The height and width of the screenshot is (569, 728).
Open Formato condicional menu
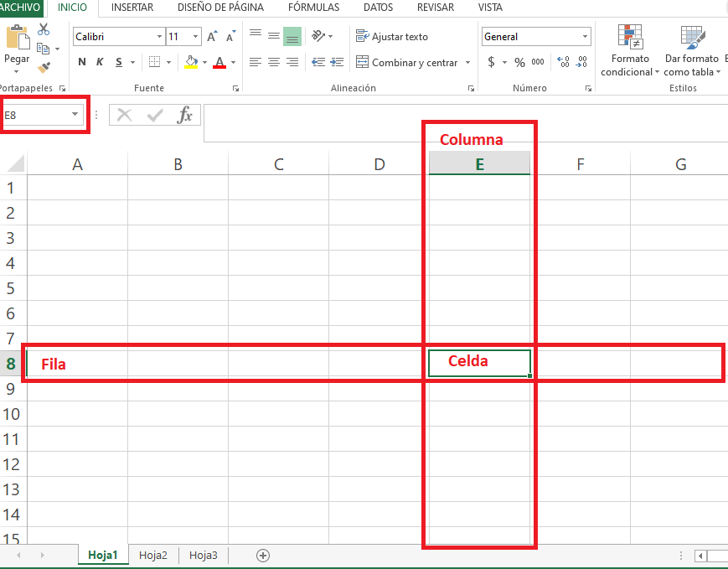click(630, 51)
